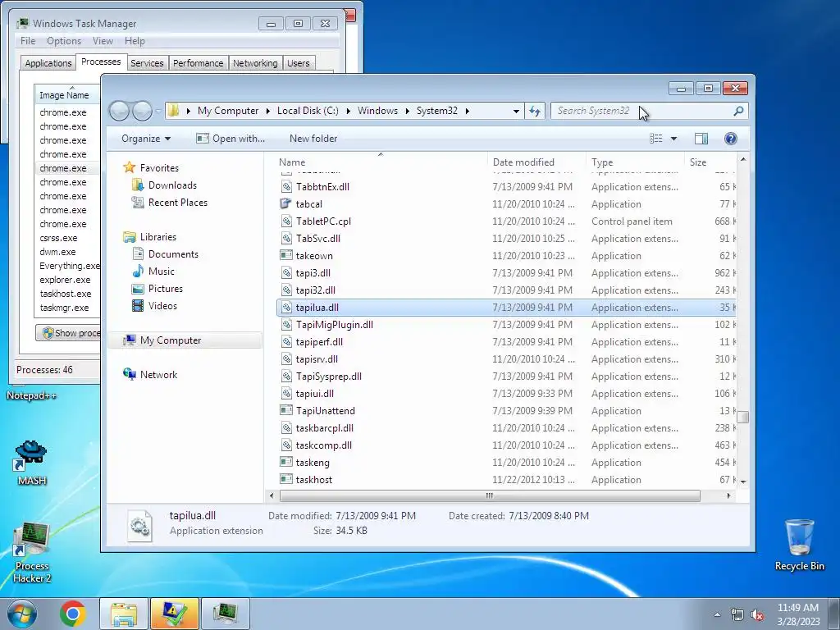Screen dimensions: 840x630
Task: Expand breadcrumb arrow after My Computer
Action: [268, 111]
